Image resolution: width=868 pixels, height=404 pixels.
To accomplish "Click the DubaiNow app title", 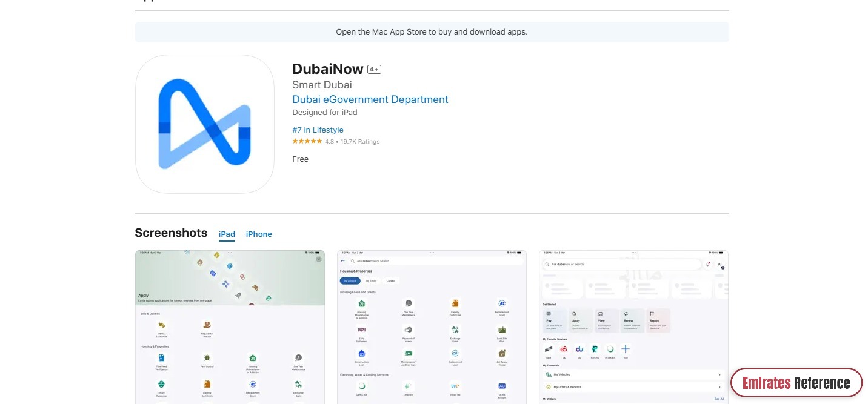I will click(x=328, y=69).
